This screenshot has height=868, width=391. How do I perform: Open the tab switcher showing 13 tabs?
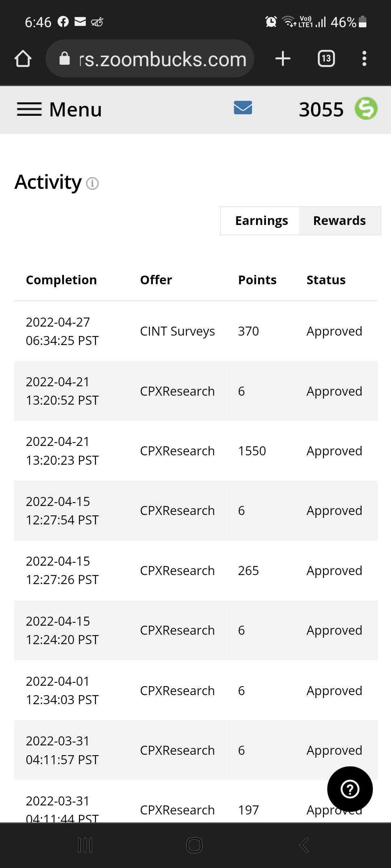326,59
